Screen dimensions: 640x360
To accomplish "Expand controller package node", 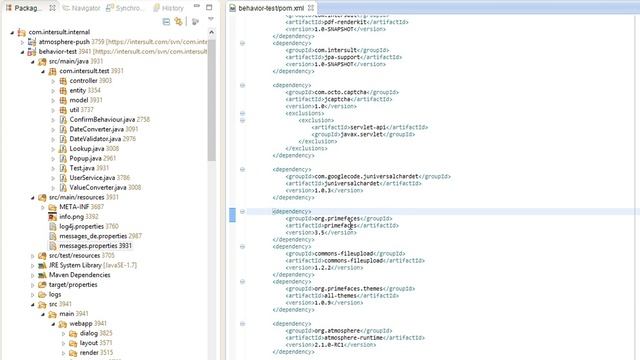I will click(53, 81).
